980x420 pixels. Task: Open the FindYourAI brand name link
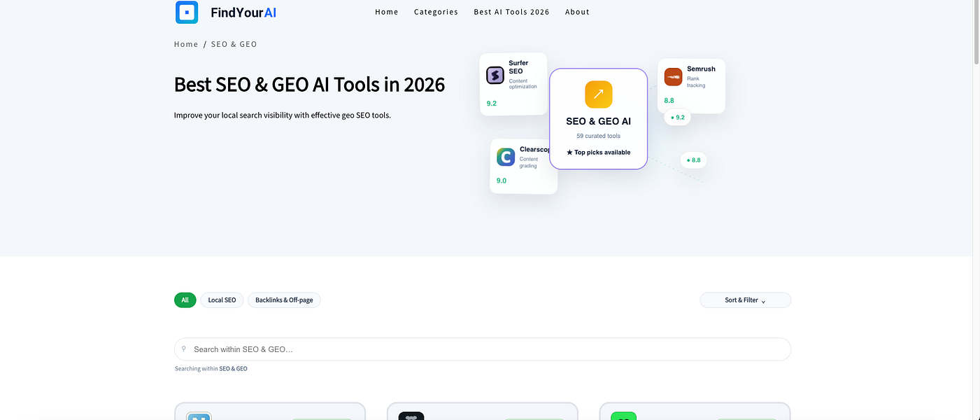(x=243, y=12)
